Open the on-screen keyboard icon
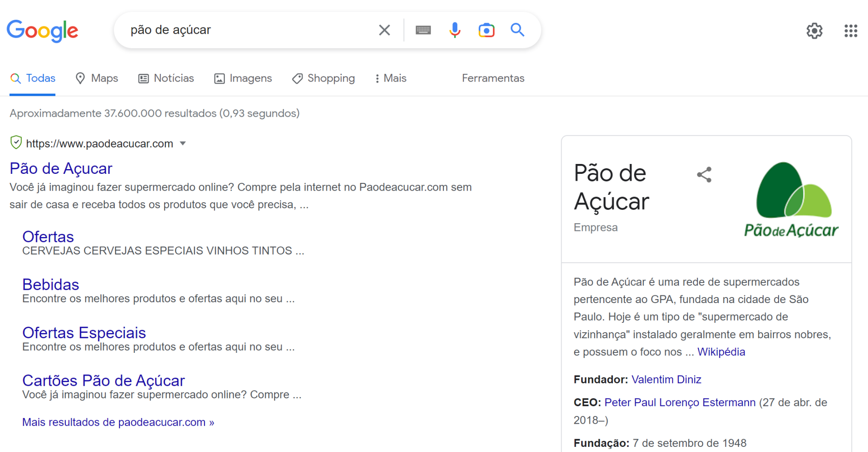The height and width of the screenshot is (452, 868). [423, 30]
